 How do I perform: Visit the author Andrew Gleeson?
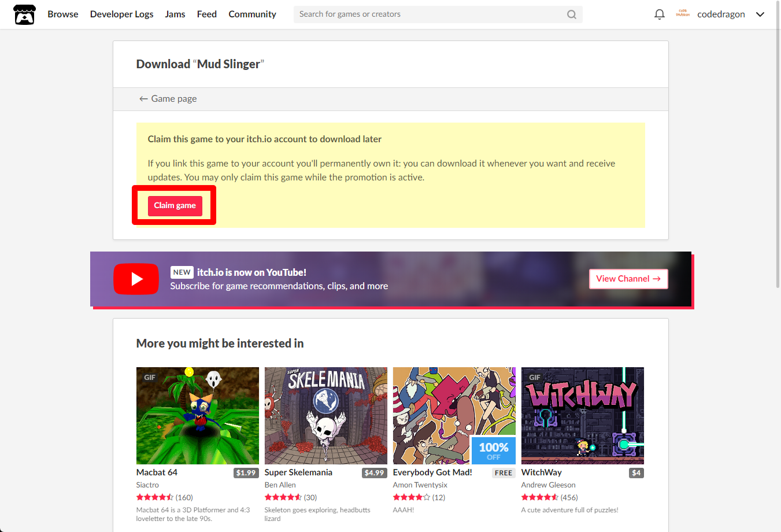click(x=549, y=485)
